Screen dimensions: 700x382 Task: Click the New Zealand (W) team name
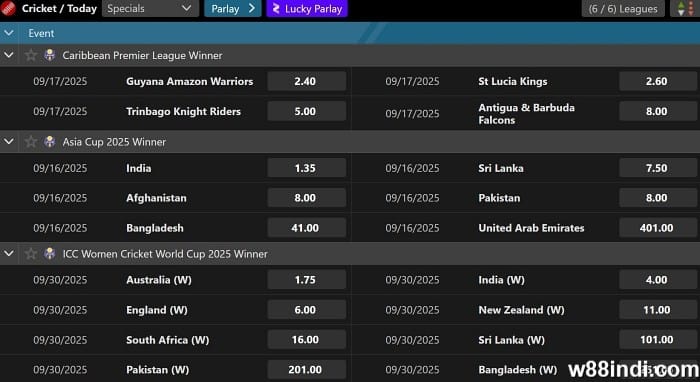tap(521, 310)
